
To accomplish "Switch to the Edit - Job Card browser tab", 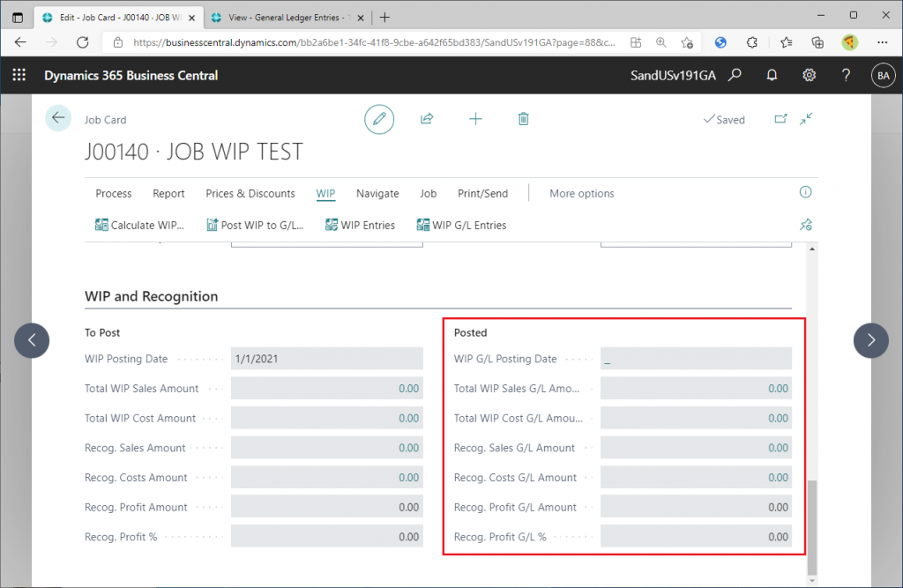I will (120, 18).
